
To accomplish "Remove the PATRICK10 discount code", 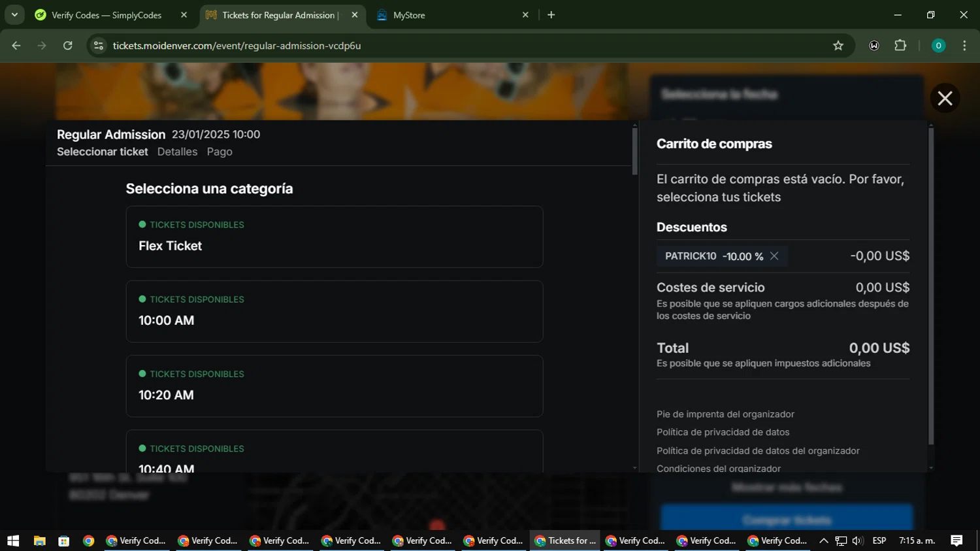I will 774,256.
